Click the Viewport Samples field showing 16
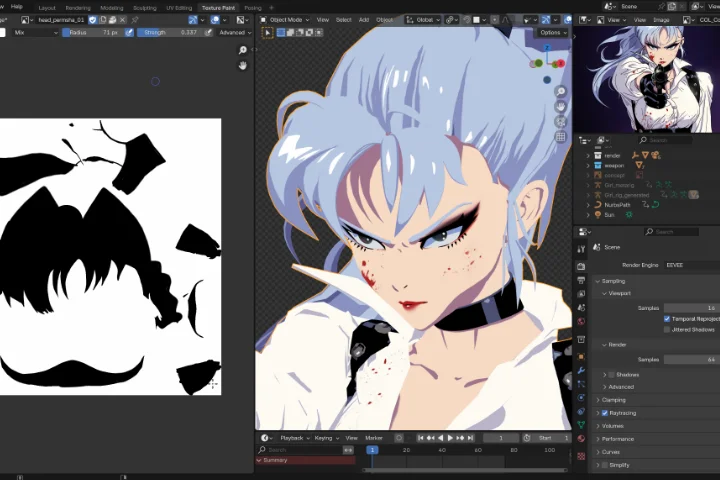This screenshot has height=480, width=720. tap(692, 308)
